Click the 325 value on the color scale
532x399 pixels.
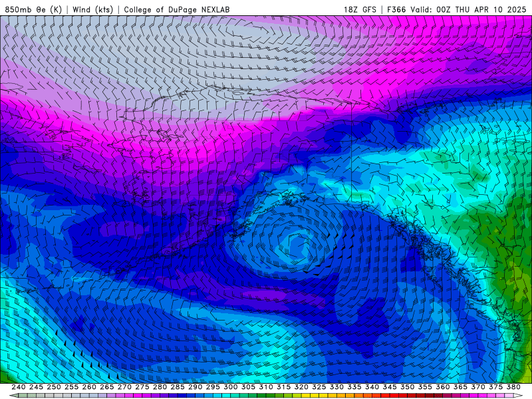(x=319, y=387)
